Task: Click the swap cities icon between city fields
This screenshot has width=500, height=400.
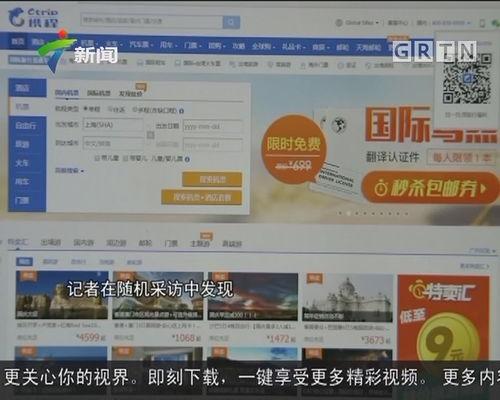Action: 150,135
